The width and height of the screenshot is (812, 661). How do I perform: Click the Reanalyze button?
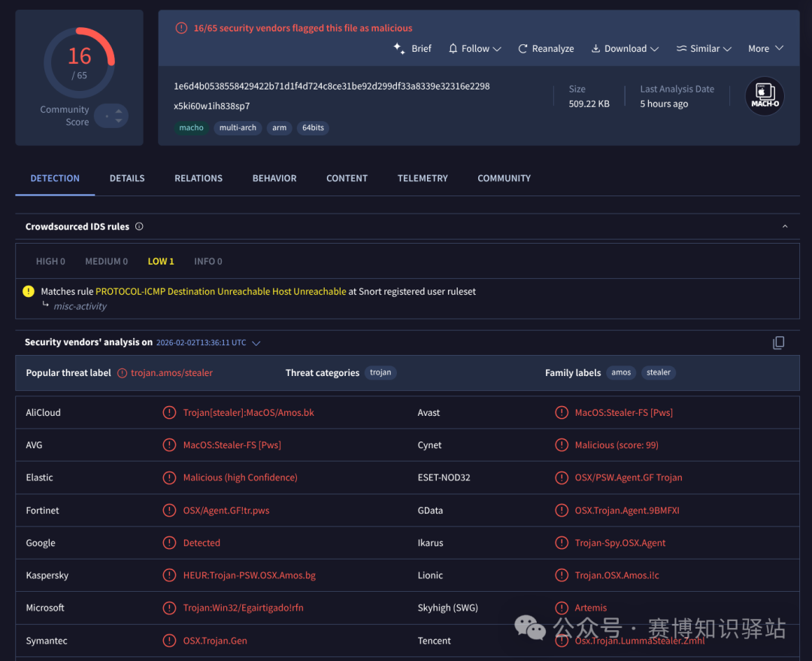[546, 48]
